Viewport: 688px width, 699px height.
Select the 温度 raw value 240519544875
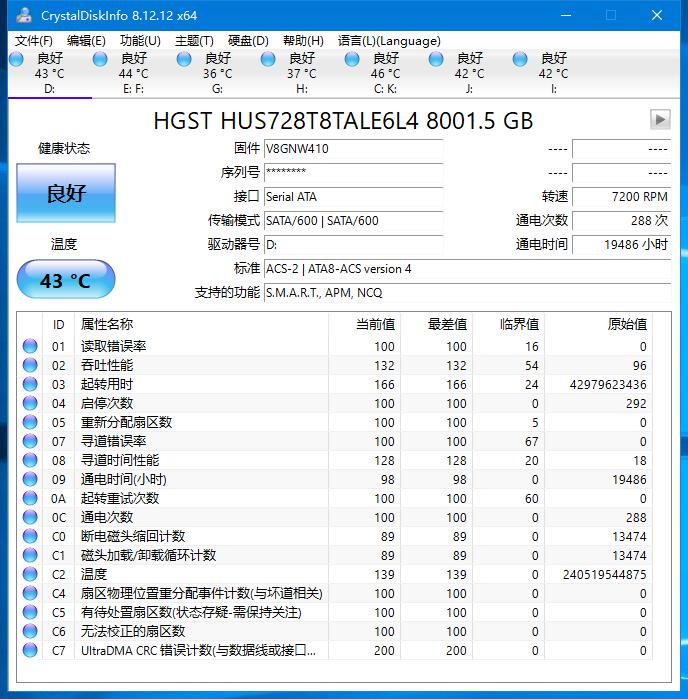point(604,575)
